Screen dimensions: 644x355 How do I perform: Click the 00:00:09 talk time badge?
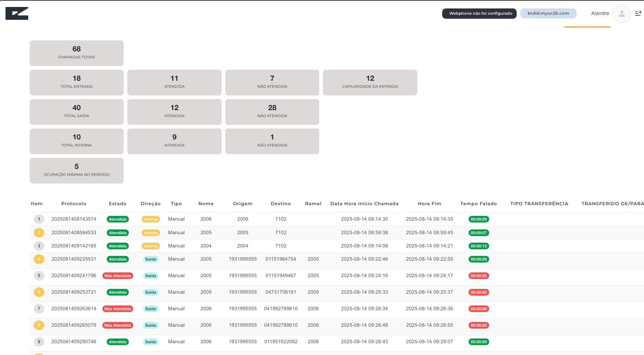[x=479, y=342]
